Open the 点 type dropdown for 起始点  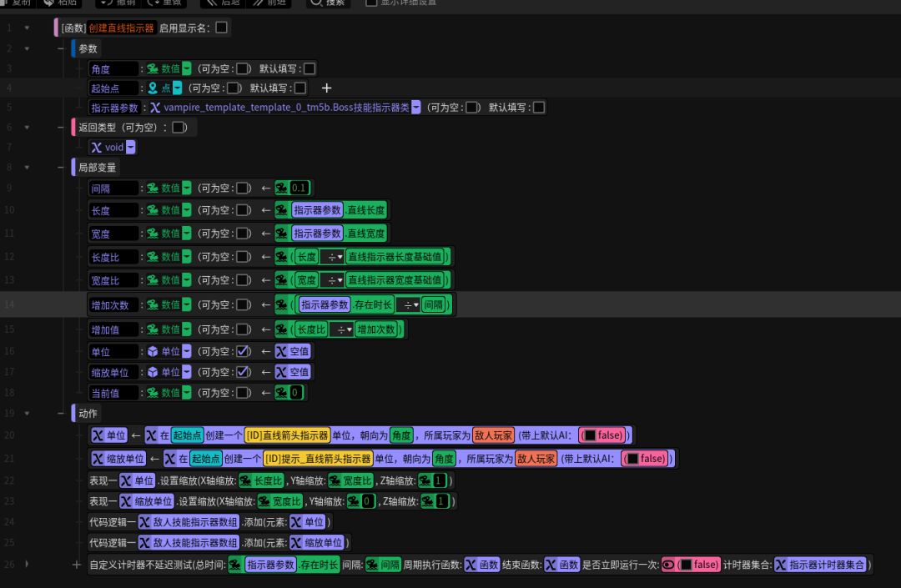point(178,88)
